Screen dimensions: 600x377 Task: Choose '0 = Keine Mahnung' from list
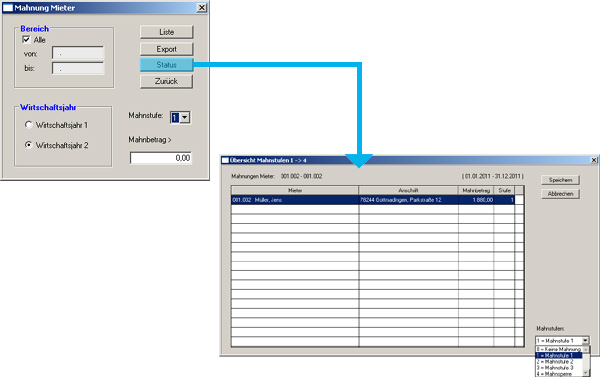coord(559,349)
